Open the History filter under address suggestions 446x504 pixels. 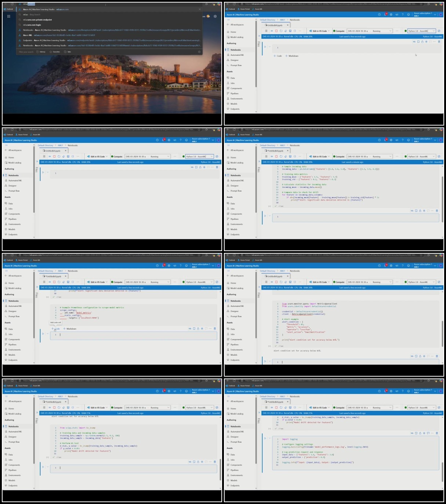(41, 52)
